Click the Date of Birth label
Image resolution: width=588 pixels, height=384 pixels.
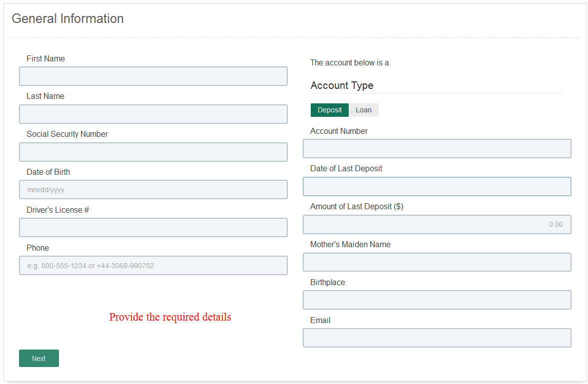48,172
